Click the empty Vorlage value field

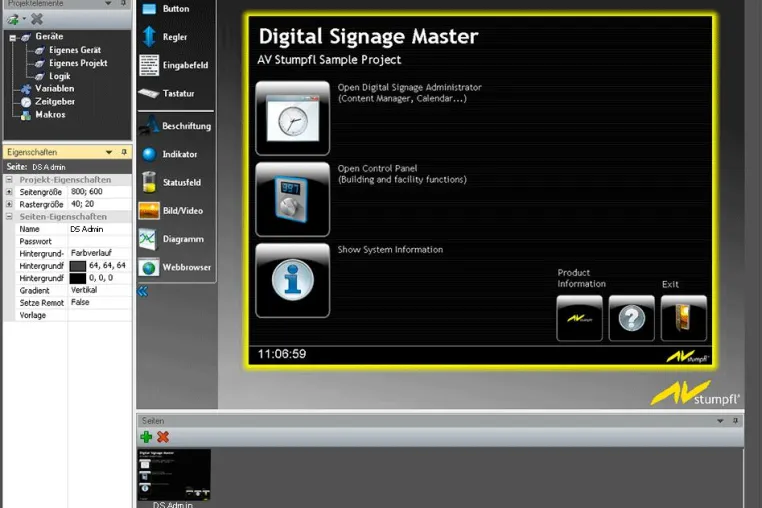coord(100,315)
